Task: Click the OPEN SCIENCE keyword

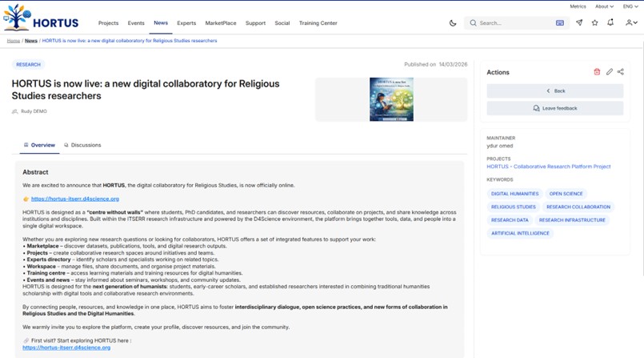Action: 566,194
